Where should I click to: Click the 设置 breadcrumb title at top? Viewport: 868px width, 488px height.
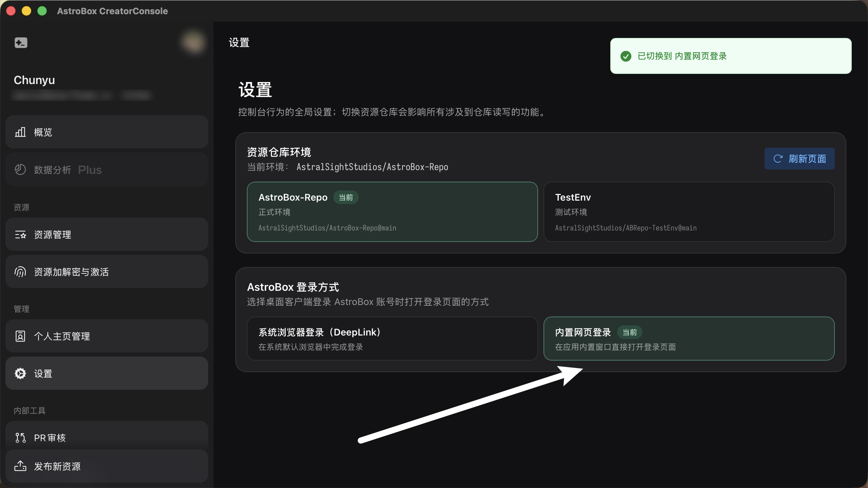pos(239,43)
